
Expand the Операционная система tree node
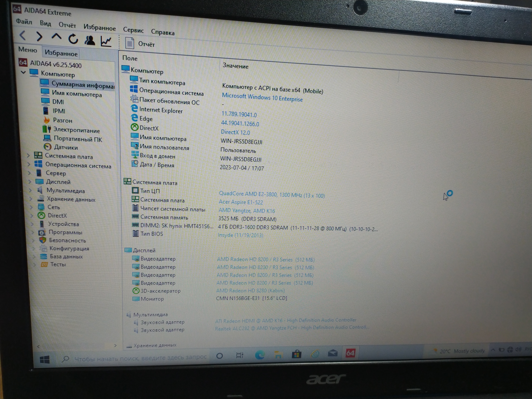(29, 164)
